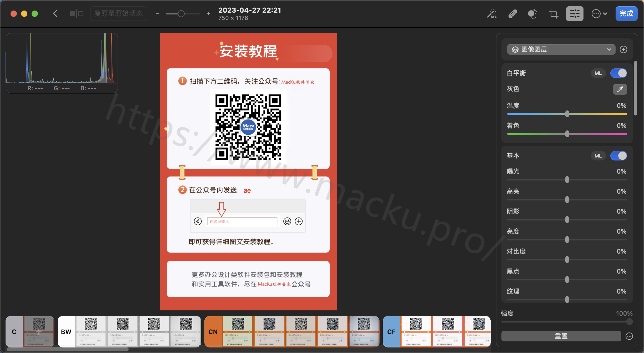Click 复原至原始状态 button
This screenshot has width=644, height=353.
(118, 13)
